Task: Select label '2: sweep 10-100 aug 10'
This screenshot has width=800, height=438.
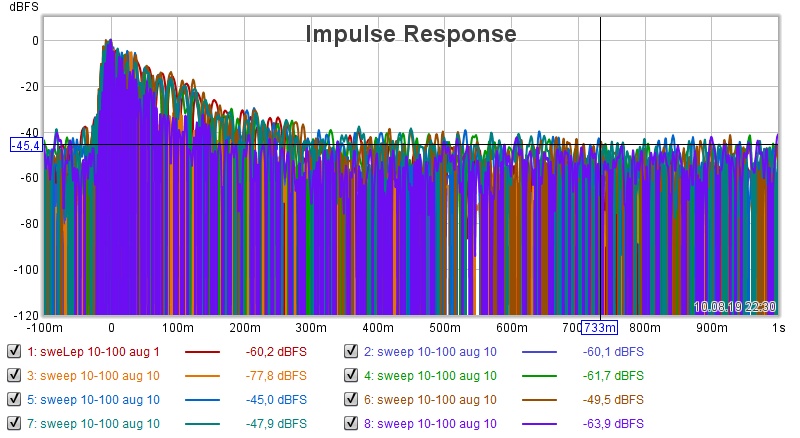Action: pyautogui.click(x=430, y=352)
